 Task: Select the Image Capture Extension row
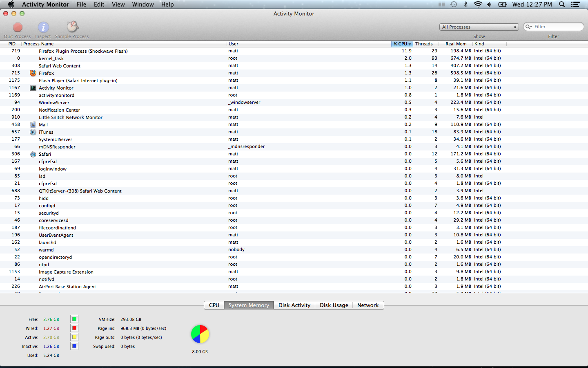pos(294,272)
